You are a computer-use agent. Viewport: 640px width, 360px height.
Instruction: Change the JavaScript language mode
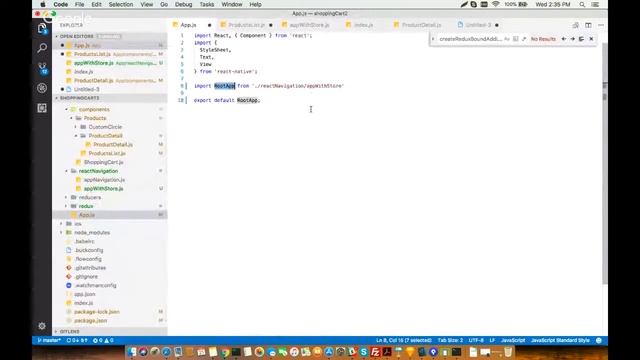point(513,340)
